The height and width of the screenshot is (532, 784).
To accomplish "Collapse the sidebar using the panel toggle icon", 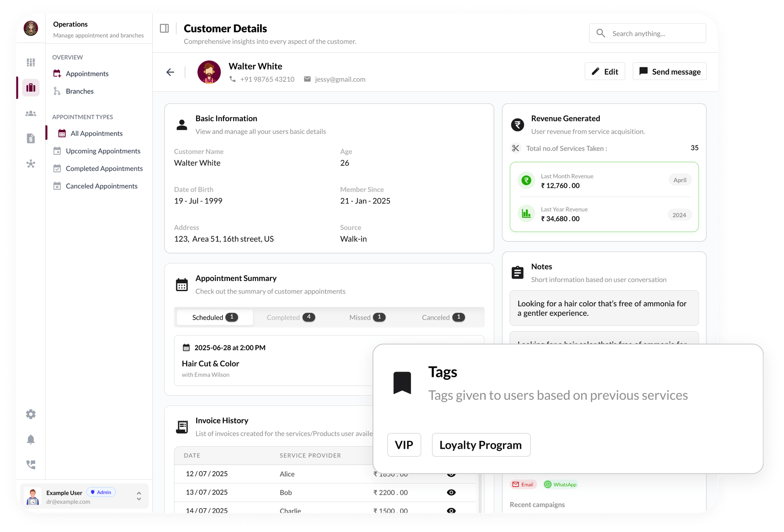I will click(x=165, y=28).
